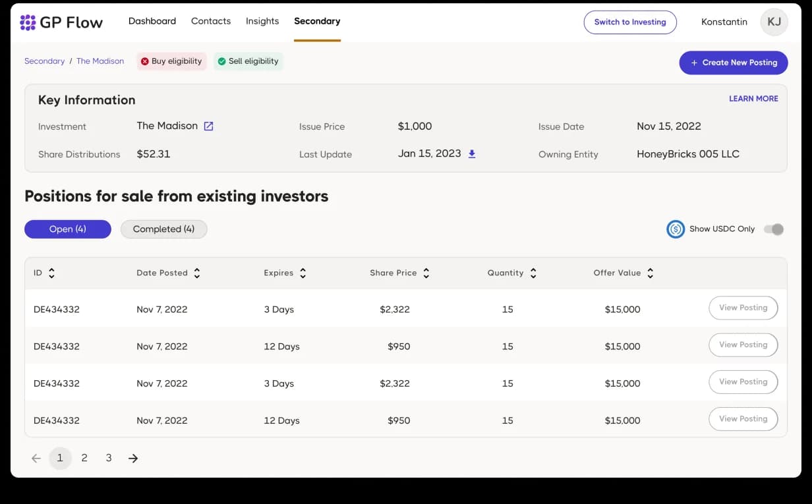Click the Switch to Investing button
The height and width of the screenshot is (504, 812).
click(x=630, y=22)
